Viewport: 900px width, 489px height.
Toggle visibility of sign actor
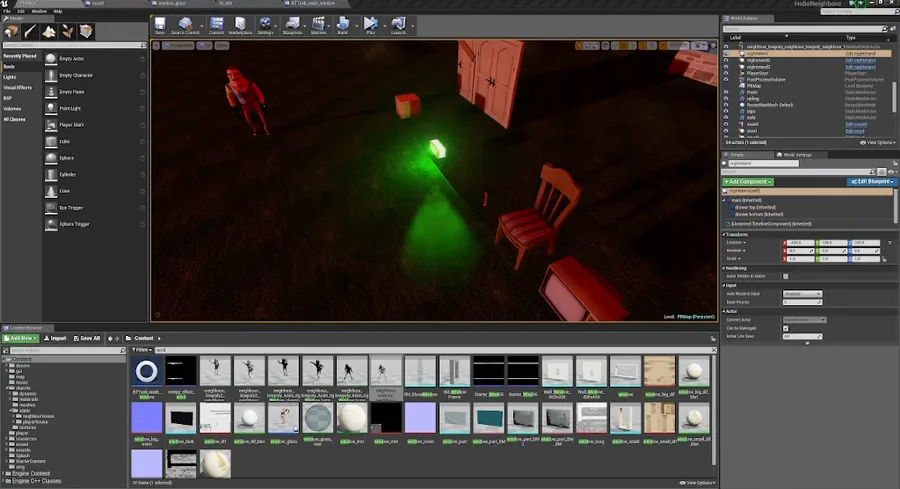pyautogui.click(x=726, y=111)
